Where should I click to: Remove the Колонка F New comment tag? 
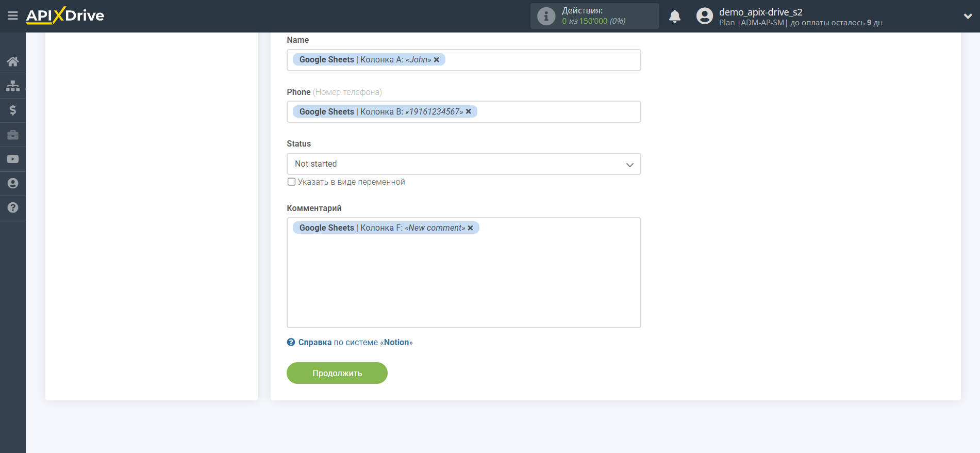tap(470, 228)
